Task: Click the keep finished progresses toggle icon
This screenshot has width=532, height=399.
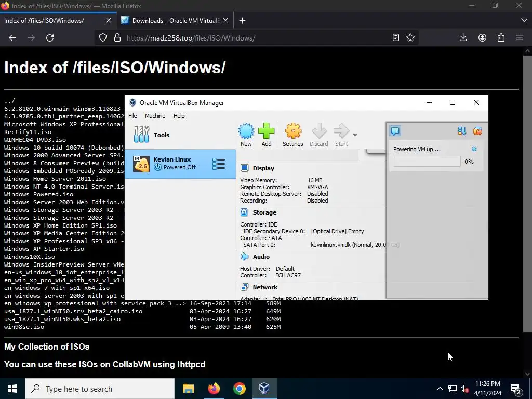Action: click(462, 131)
